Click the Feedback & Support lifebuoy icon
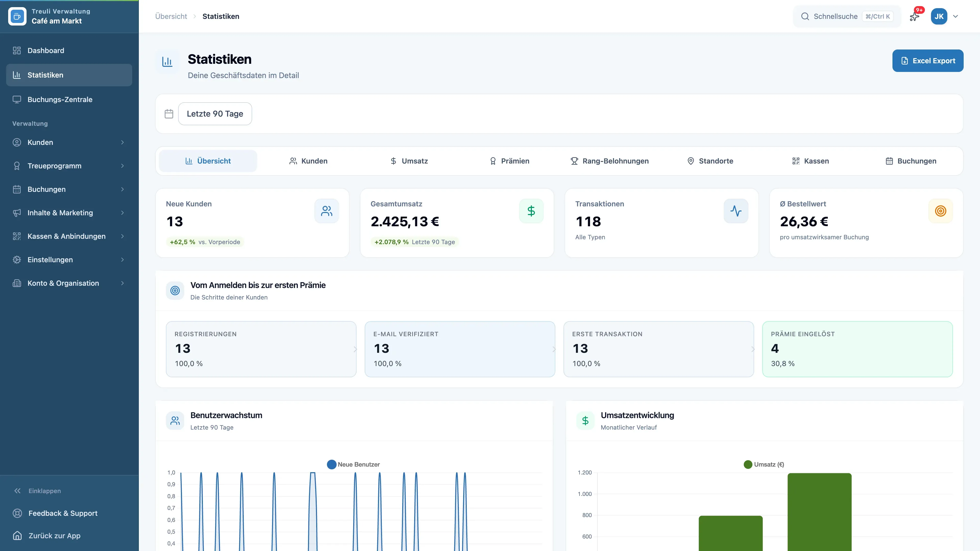 click(x=17, y=513)
